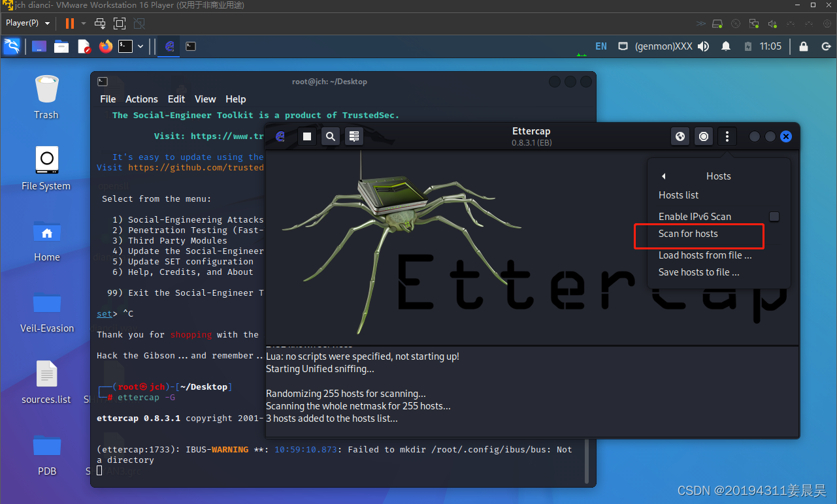
Task: Expand VMware devices with double-chevron icon
Action: click(x=700, y=24)
